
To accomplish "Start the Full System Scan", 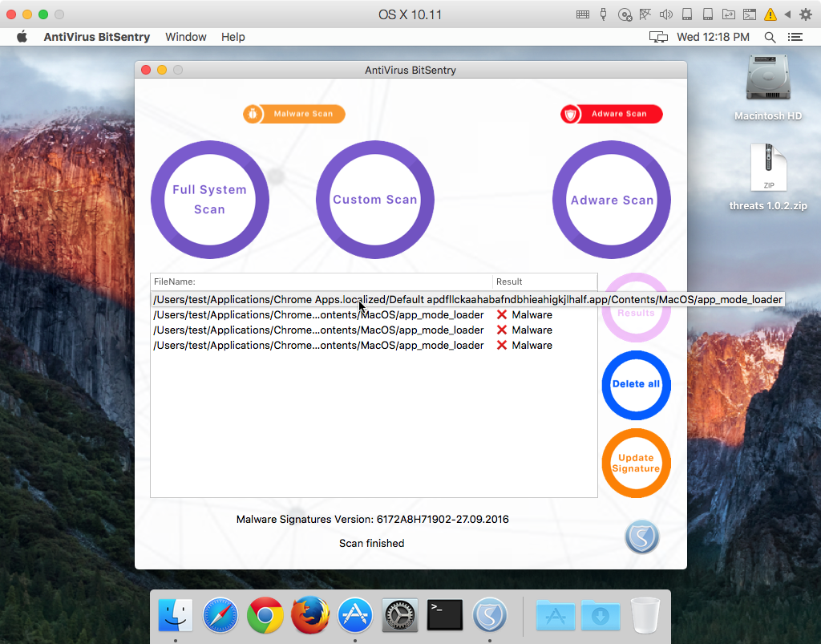I will pyautogui.click(x=209, y=200).
